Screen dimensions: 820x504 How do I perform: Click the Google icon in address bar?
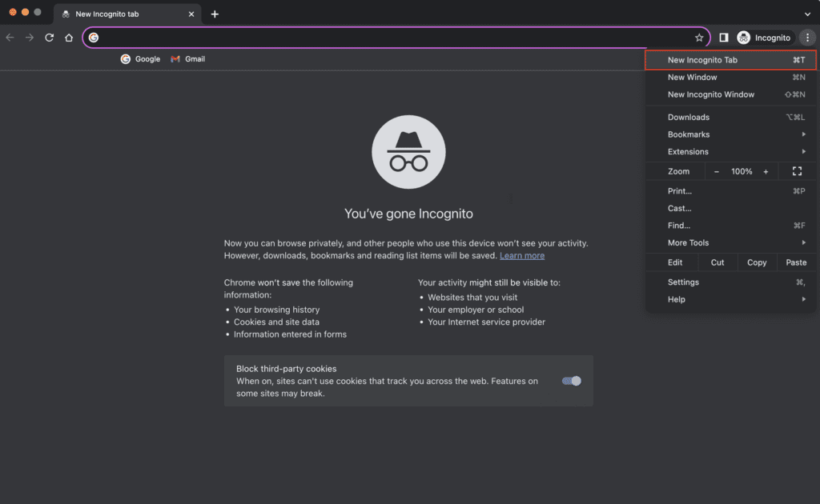pyautogui.click(x=94, y=38)
